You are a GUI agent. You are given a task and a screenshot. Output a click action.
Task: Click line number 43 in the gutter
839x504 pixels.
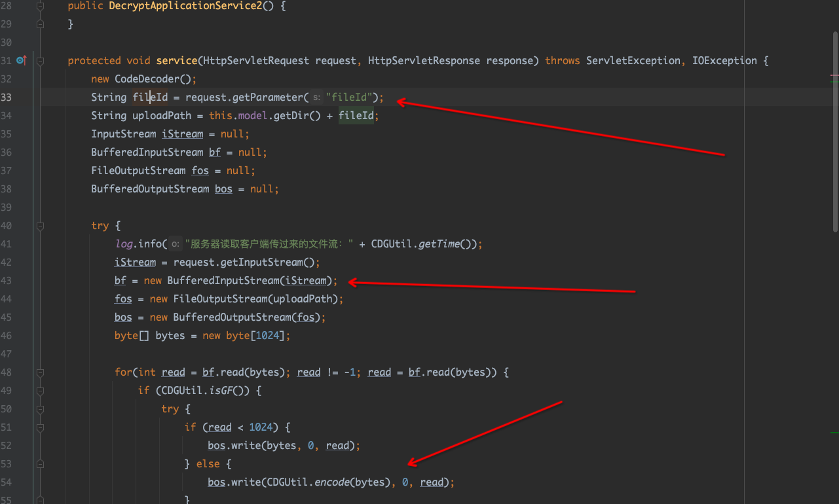click(x=7, y=281)
